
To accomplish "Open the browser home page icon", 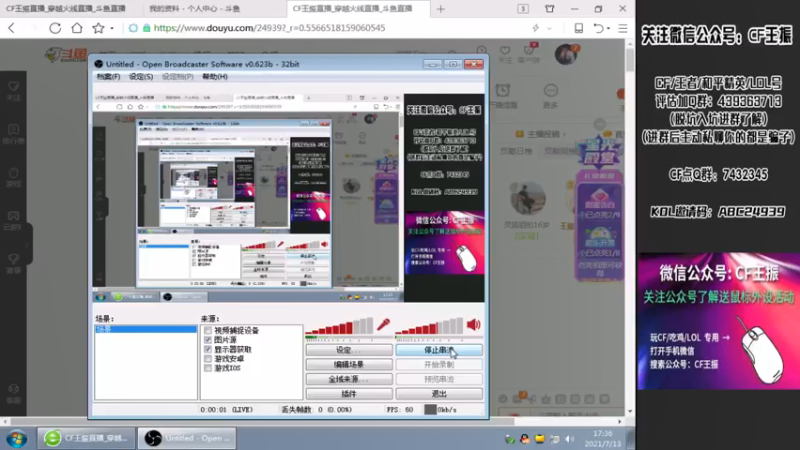I will coord(77,28).
